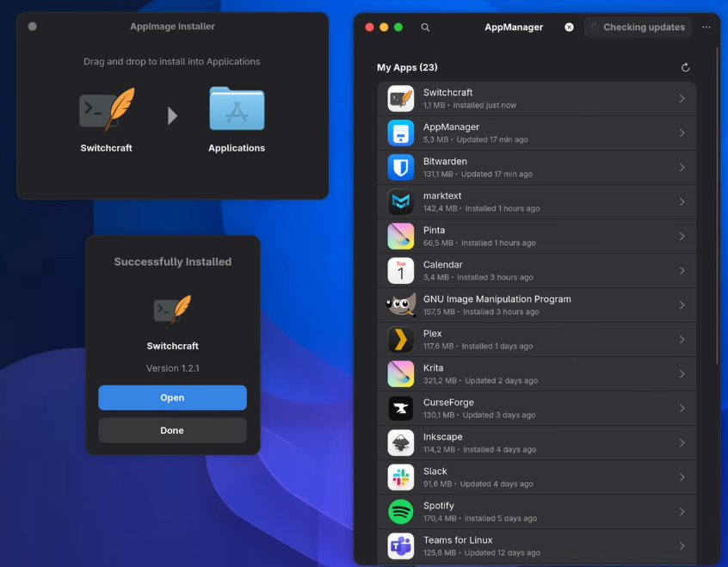Open the installed Switchcraft app
Screen dimensions: 728x567
[x=172, y=398]
